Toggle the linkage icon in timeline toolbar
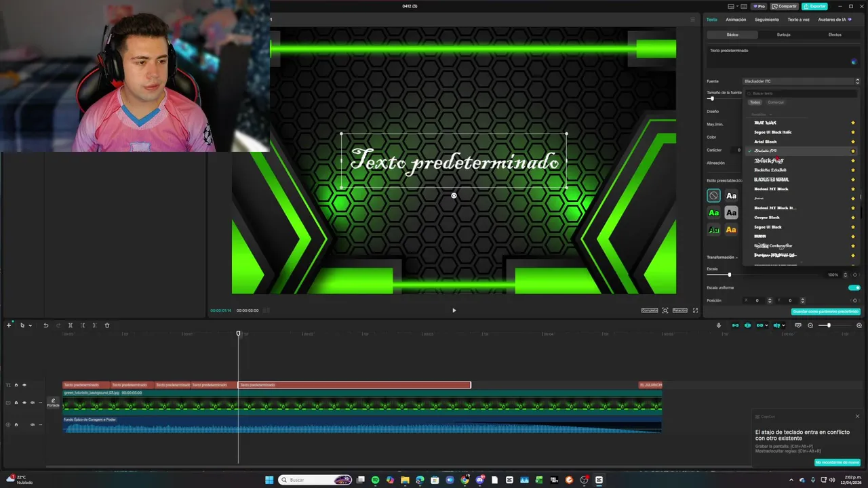The height and width of the screenshot is (488, 868). pyautogui.click(x=760, y=325)
